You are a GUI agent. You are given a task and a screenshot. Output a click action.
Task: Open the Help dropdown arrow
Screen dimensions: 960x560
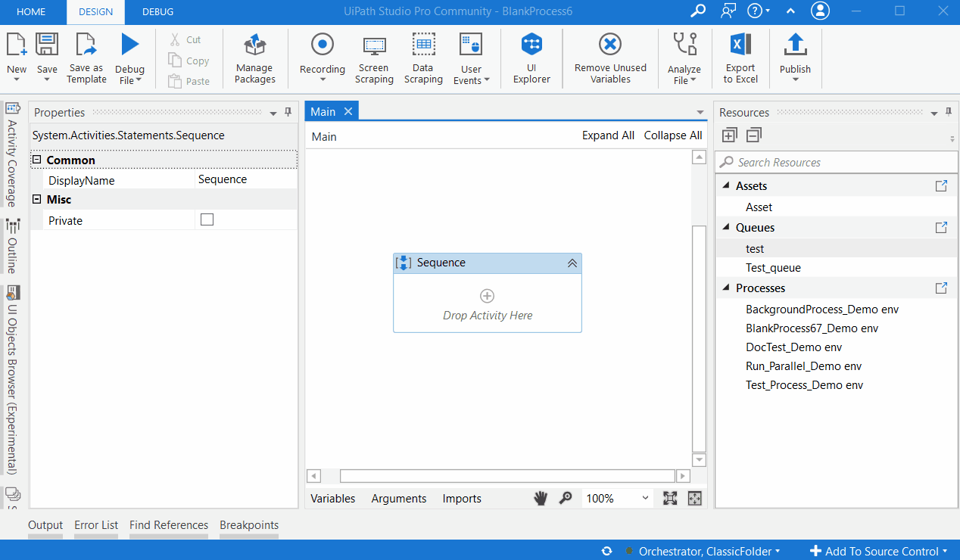click(768, 11)
